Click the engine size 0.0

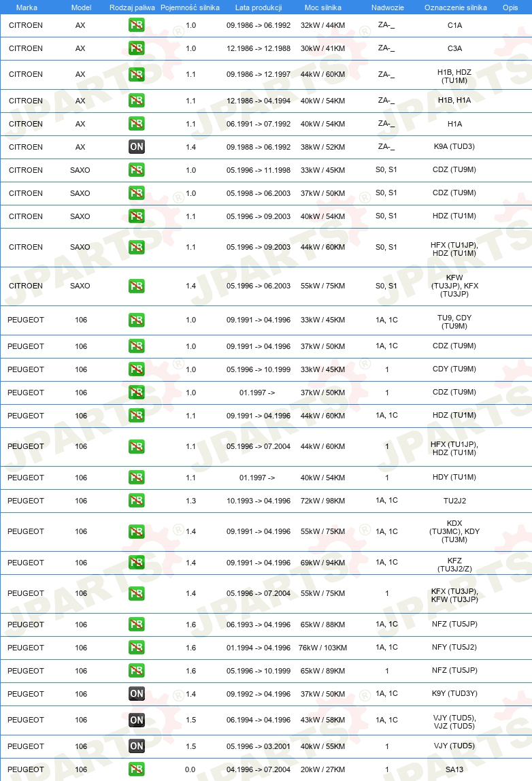click(190, 769)
